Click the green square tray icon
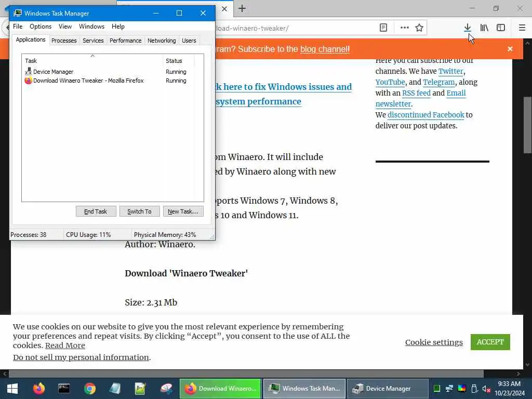The image size is (532, 399). [436, 389]
